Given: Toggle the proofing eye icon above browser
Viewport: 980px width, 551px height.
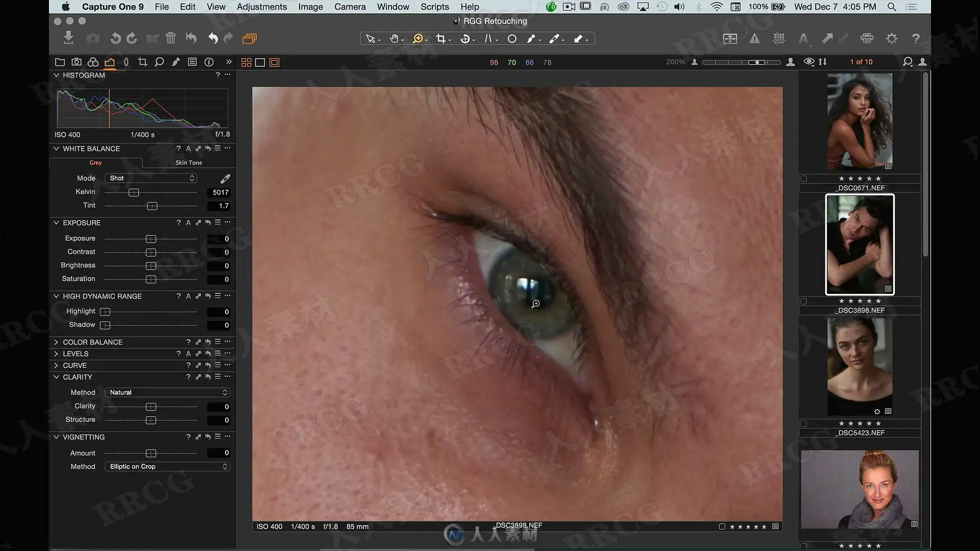Looking at the screenshot, I should [808, 62].
